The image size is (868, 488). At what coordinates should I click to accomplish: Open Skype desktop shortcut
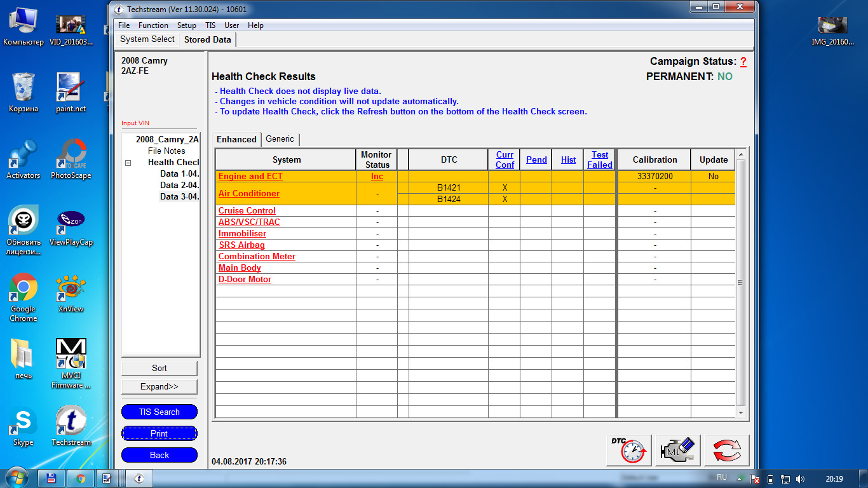pyautogui.click(x=24, y=426)
